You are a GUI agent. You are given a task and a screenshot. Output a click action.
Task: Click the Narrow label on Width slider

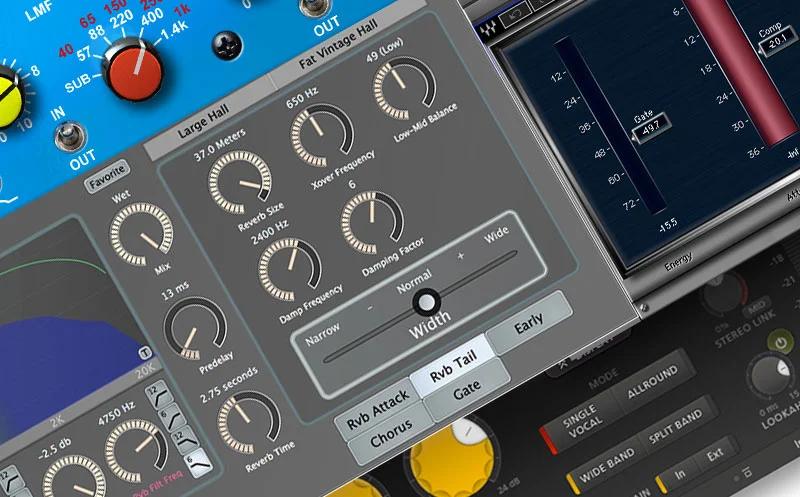pos(322,335)
